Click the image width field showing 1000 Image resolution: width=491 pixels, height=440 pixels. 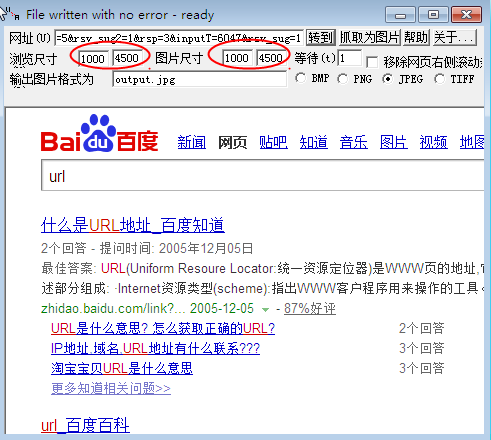[x=237, y=59]
